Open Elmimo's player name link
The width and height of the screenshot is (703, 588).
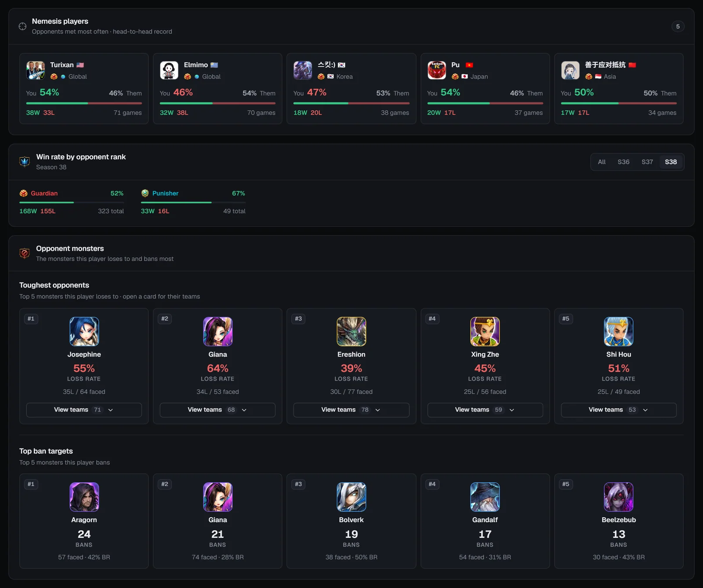coord(196,65)
